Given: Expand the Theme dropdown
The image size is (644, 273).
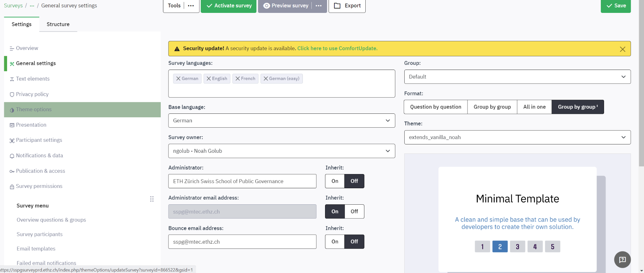Looking at the screenshot, I should [517, 137].
